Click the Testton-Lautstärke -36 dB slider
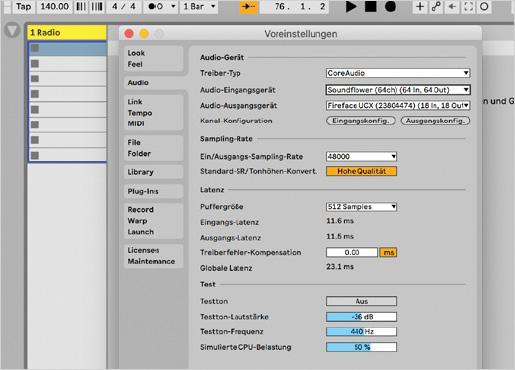The width and height of the screenshot is (515, 370). tap(361, 317)
